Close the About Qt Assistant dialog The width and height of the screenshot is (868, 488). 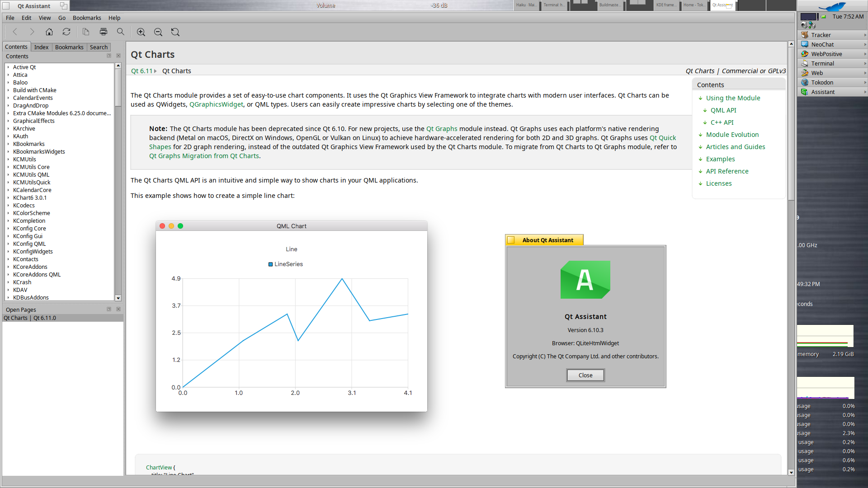585,375
